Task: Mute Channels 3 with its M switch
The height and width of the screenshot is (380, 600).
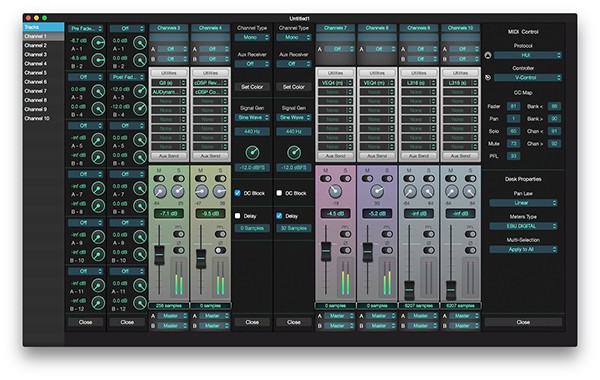Action: pyautogui.click(x=159, y=178)
